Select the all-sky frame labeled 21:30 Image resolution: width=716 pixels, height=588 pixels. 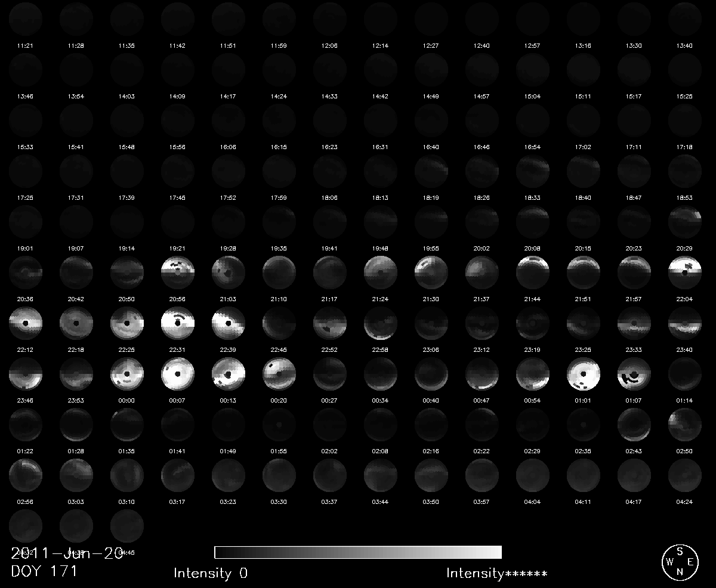[x=431, y=272]
